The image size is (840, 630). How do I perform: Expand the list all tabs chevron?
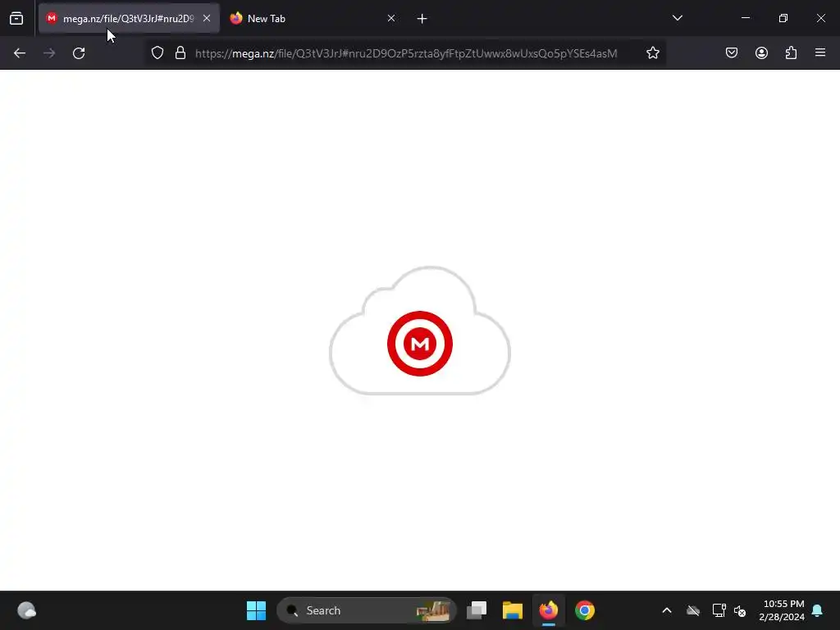[677, 18]
